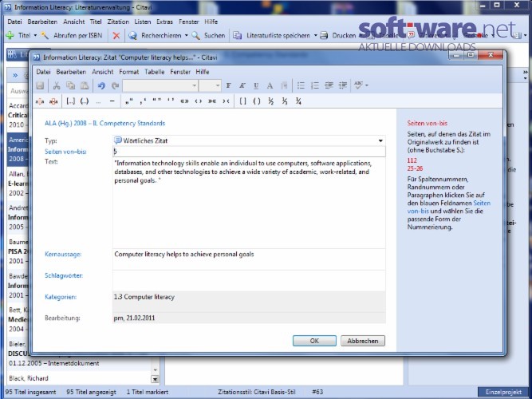Click the Schlagwörter label link

64,275
